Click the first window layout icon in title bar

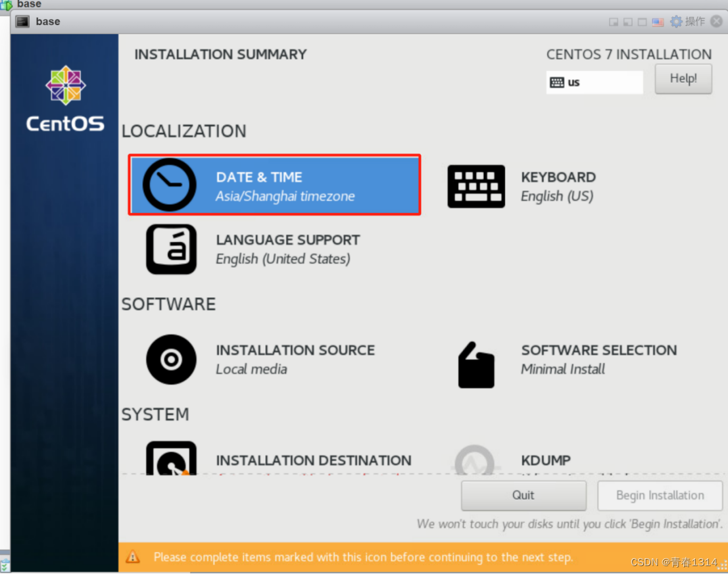[614, 22]
